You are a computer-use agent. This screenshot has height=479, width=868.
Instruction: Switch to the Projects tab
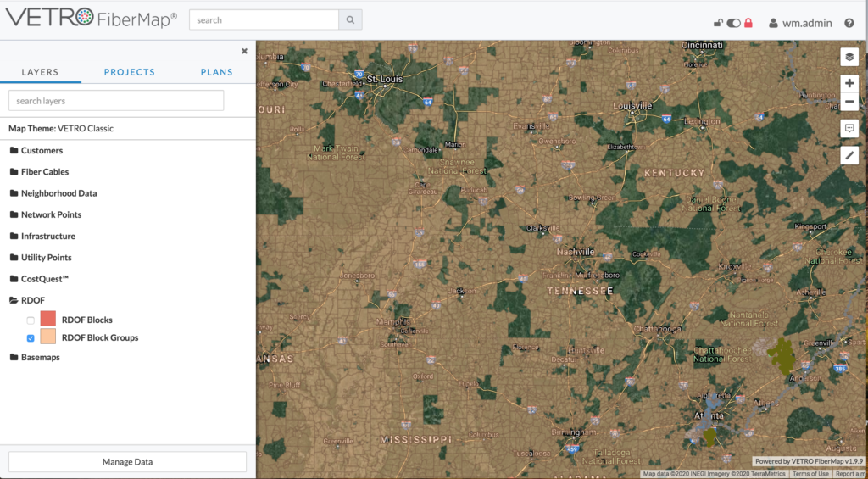130,72
